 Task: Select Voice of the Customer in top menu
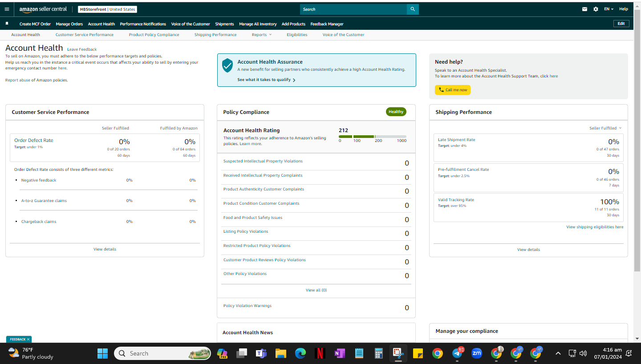191,24
